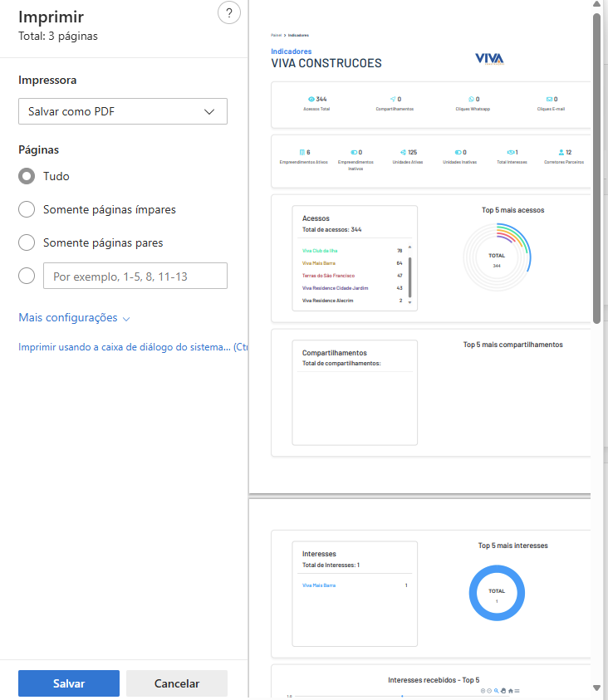Click the Acessos list inner scrollbar
Screen dimensions: 608x700
(x=409, y=277)
